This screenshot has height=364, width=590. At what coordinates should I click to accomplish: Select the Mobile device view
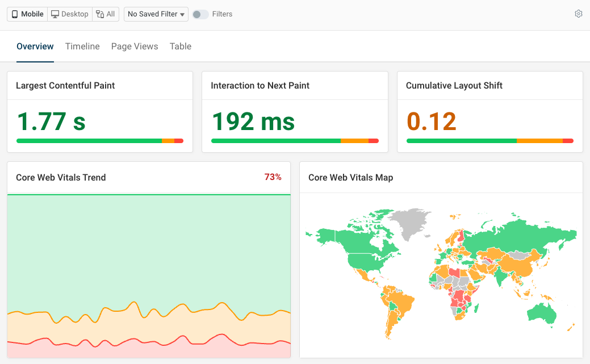click(x=27, y=14)
